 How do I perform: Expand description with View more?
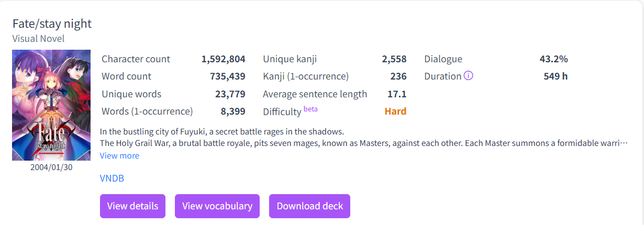coord(119,155)
